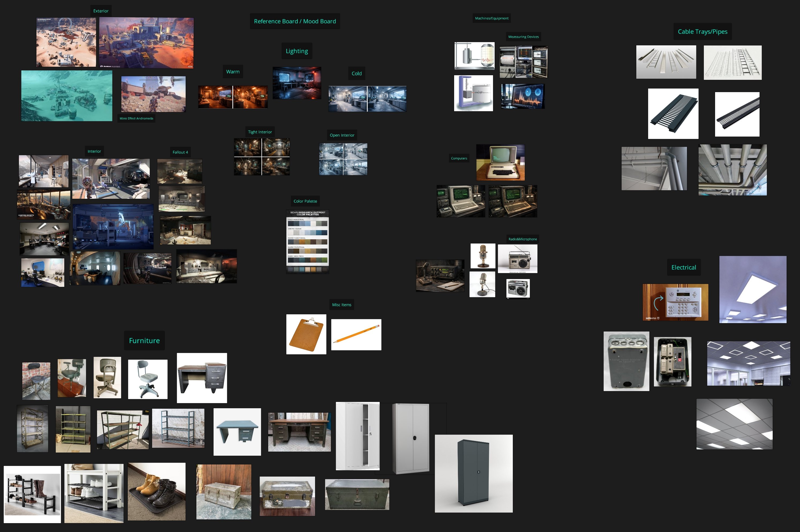Click the safewise alarm keypad image
The image size is (800, 532).
click(x=675, y=302)
